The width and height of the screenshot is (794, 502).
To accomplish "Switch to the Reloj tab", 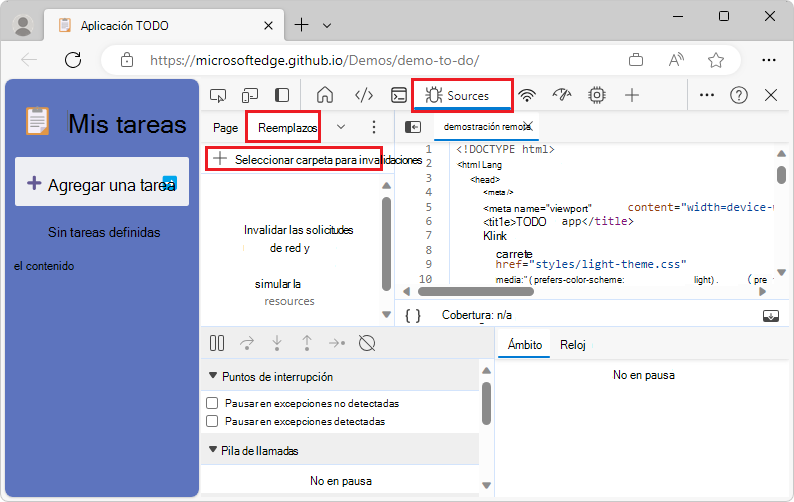I will [x=573, y=345].
